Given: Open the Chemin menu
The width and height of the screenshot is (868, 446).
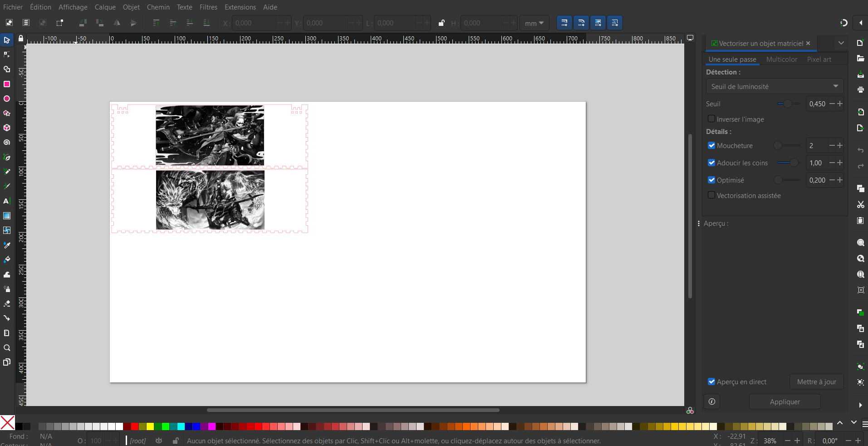Looking at the screenshot, I should (x=158, y=7).
